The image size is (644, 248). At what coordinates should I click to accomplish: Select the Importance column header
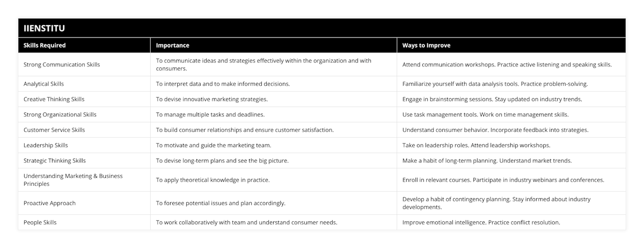172,46
